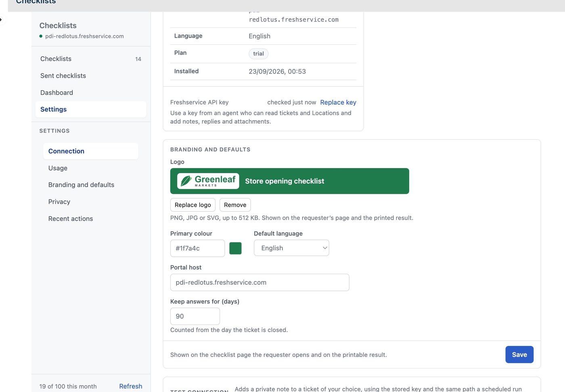The image size is (565, 392).
Task: Click the Greenleaf Markets logo image
Action: tap(208, 181)
